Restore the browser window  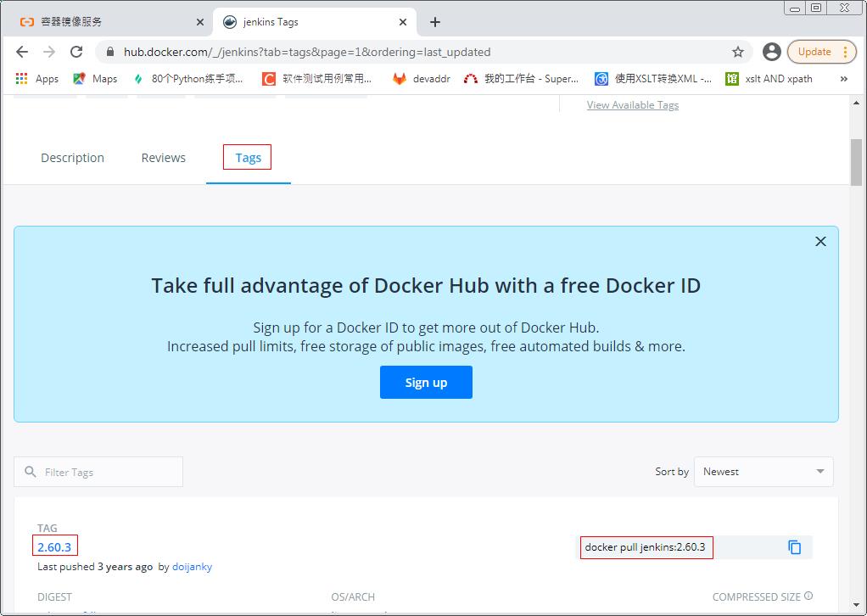pos(816,8)
